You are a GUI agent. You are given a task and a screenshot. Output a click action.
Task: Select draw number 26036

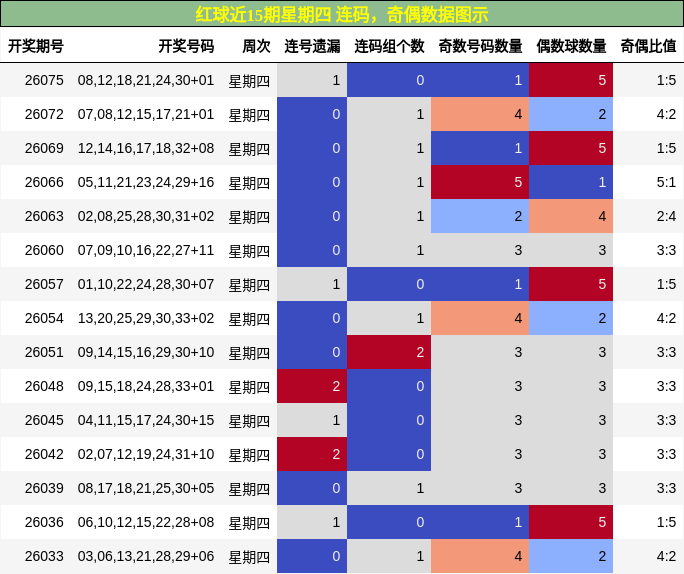click(44, 523)
